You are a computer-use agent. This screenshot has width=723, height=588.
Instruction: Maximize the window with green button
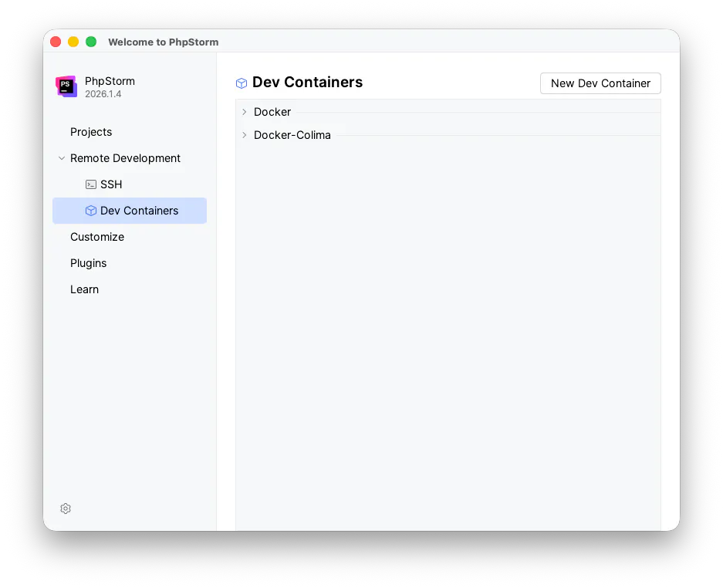pos(91,42)
